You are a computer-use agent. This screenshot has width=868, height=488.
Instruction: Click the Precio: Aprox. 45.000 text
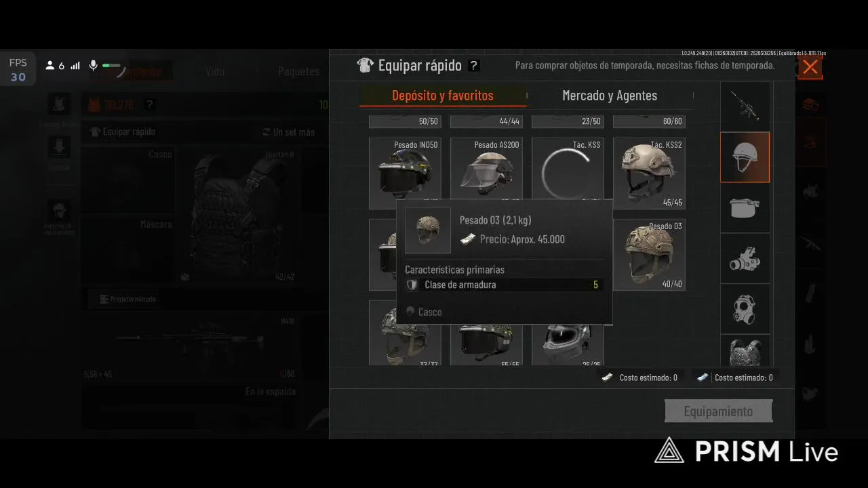(x=522, y=239)
